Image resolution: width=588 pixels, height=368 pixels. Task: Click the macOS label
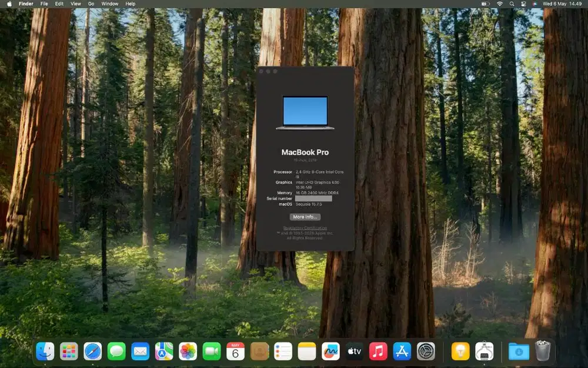click(285, 204)
